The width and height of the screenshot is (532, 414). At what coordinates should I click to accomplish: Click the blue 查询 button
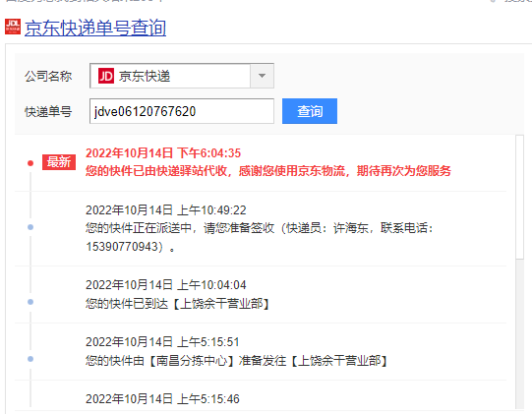pyautogui.click(x=310, y=111)
